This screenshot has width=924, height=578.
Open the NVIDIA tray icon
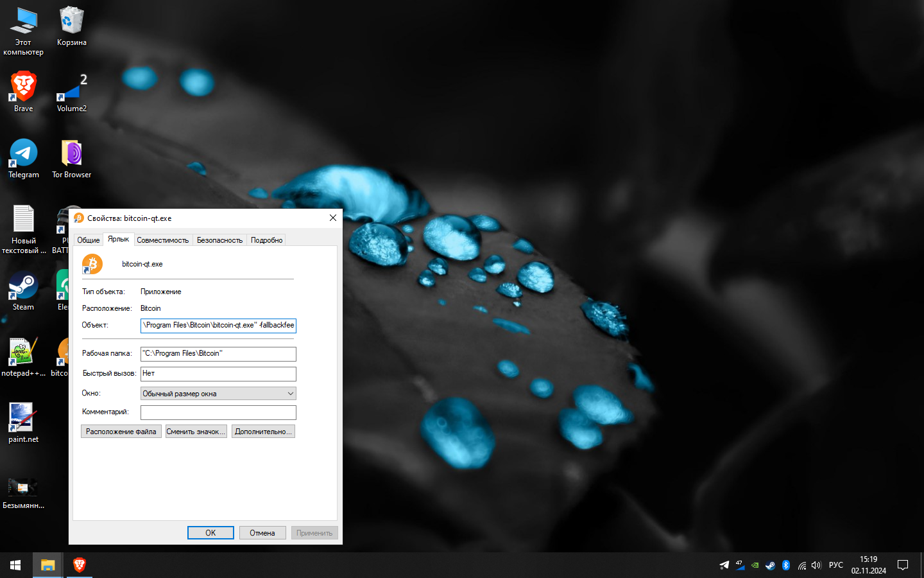coord(755,565)
